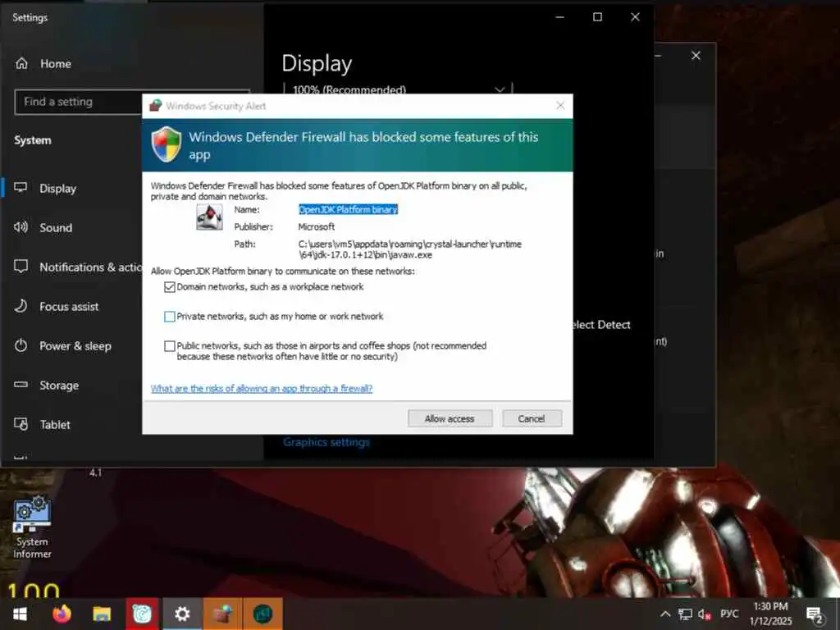Click the Storage drive icon in sidebar
Viewport: 840px width, 630px height.
click(x=21, y=385)
